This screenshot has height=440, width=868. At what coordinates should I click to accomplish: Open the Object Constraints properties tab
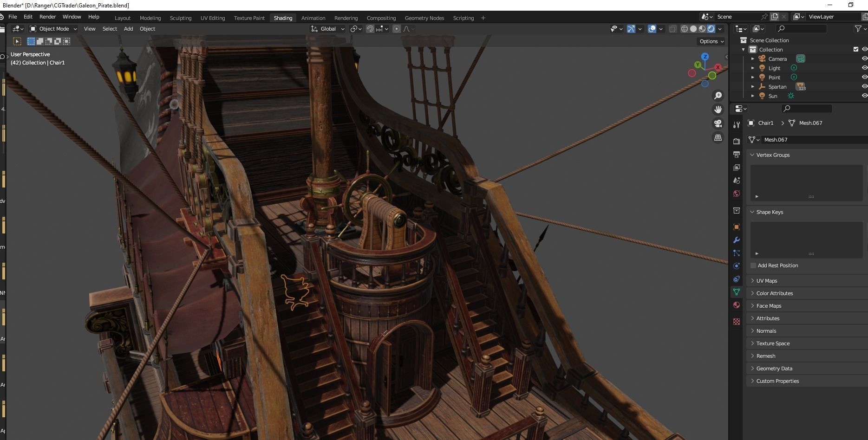pos(737,279)
